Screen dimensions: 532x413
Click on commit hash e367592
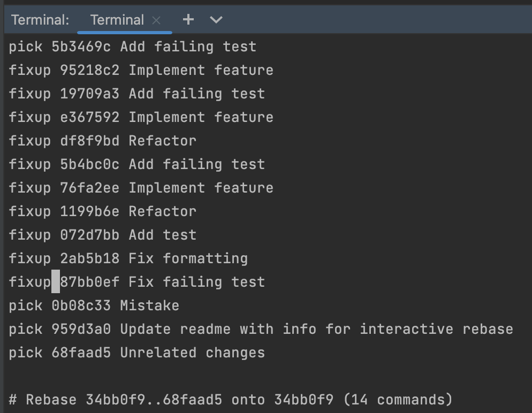89,117
